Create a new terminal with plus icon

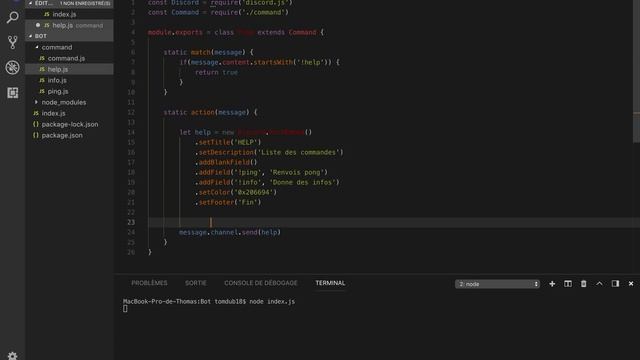tap(552, 284)
